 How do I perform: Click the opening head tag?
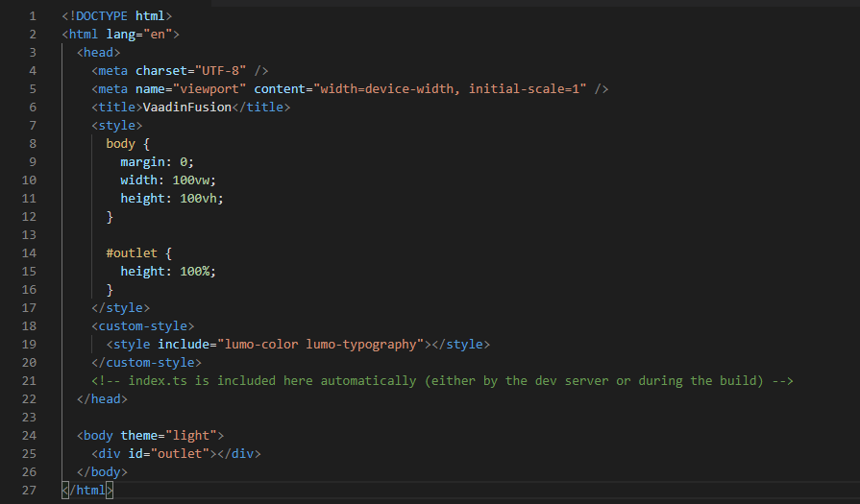pyautogui.click(x=99, y=53)
